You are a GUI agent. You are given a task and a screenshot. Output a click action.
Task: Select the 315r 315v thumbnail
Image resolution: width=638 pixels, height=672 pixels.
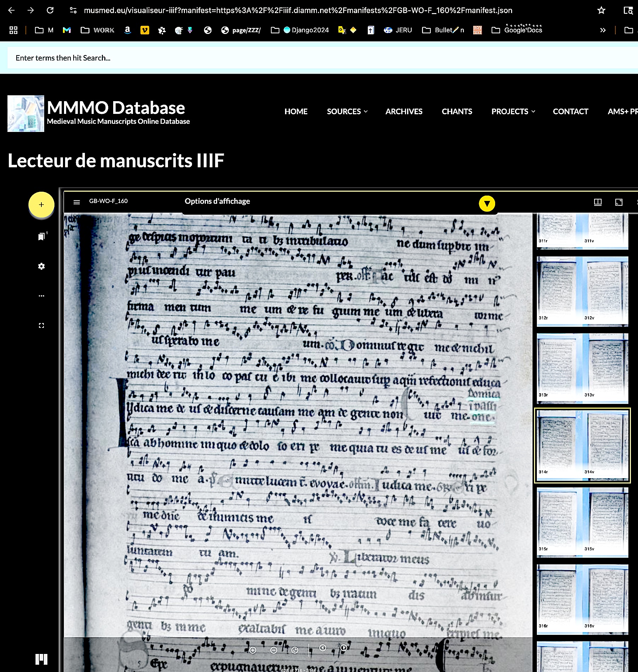582,522
